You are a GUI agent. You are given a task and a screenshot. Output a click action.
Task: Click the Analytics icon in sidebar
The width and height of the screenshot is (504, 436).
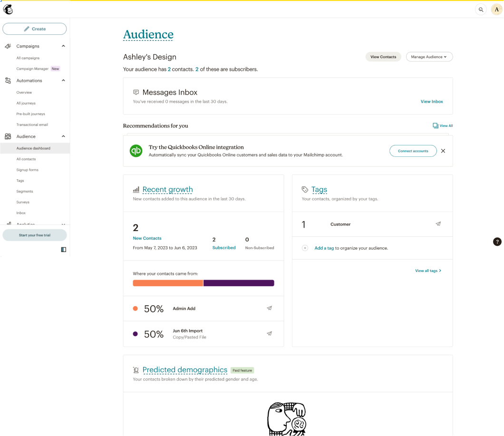pyautogui.click(x=8, y=224)
